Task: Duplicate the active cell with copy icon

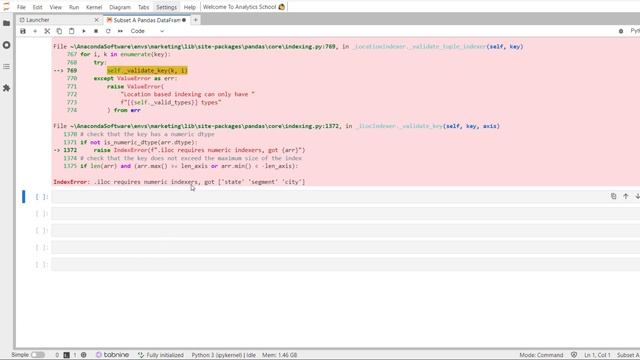Action: pos(613,196)
